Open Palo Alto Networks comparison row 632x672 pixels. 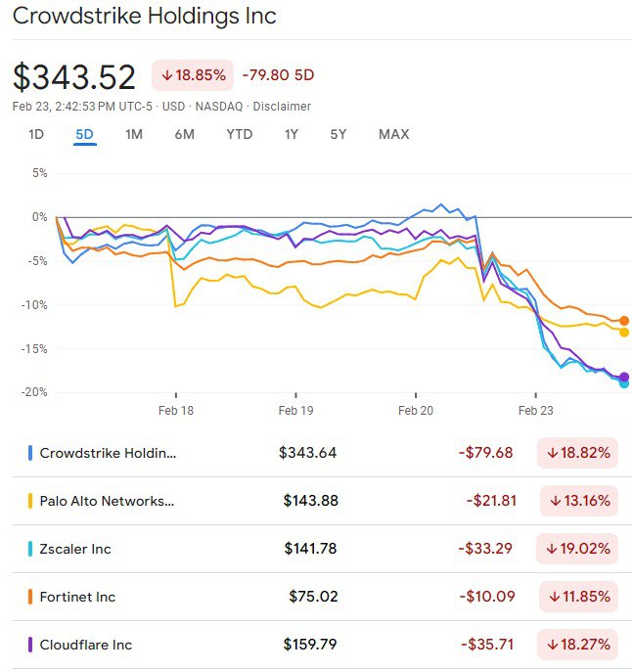(x=107, y=501)
